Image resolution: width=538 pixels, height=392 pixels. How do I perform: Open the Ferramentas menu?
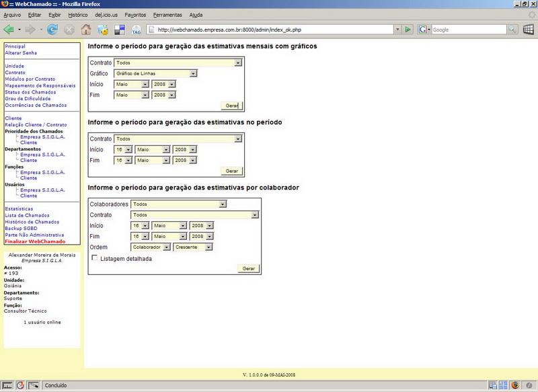click(x=167, y=14)
